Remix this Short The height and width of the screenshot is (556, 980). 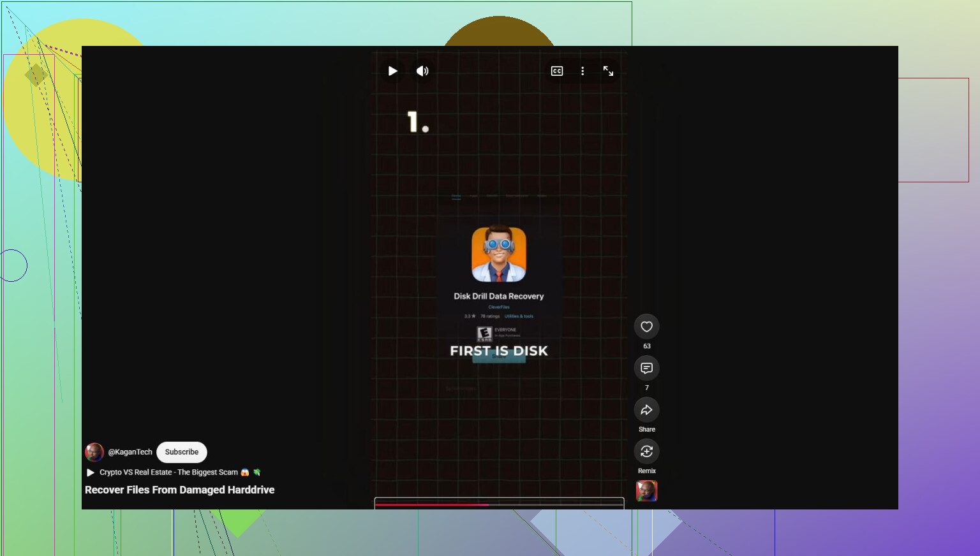[x=646, y=451]
